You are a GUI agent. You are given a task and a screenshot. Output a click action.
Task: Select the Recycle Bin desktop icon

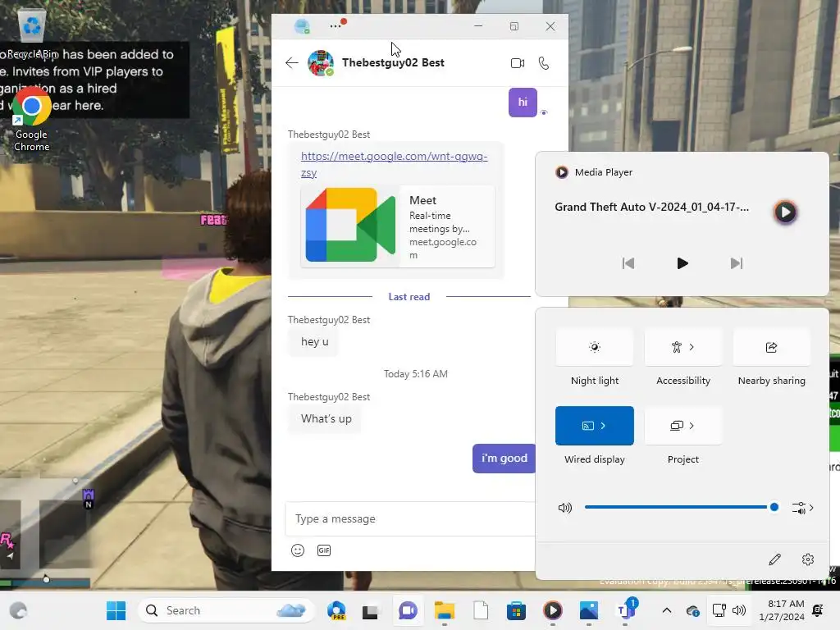coord(32,35)
